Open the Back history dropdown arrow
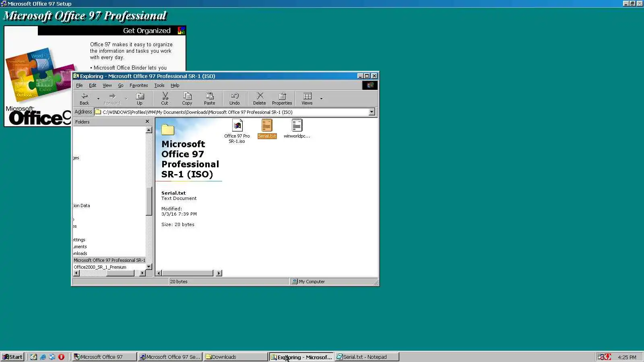Viewport: 644px width, 362px height. (98, 99)
